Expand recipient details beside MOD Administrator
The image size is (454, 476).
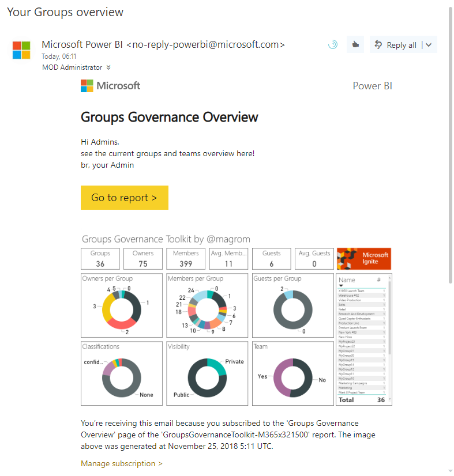point(108,67)
